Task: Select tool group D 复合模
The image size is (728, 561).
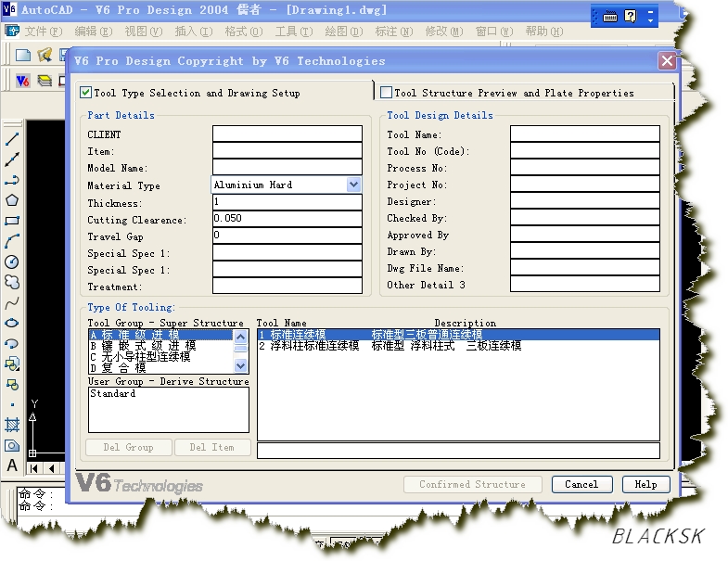Action: click(x=160, y=368)
